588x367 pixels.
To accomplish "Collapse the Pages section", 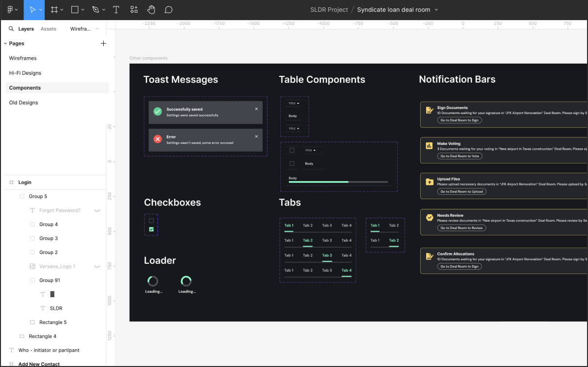I will [5, 43].
